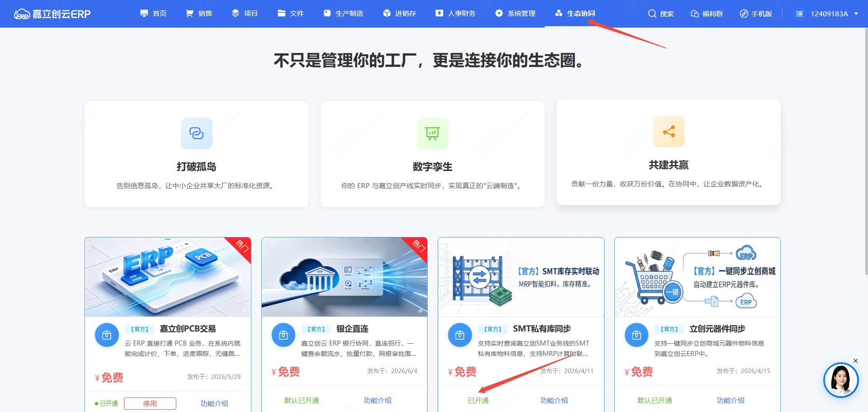The image size is (868, 412).
Task: Click the 共建共赢 share icon
Action: [x=669, y=132]
